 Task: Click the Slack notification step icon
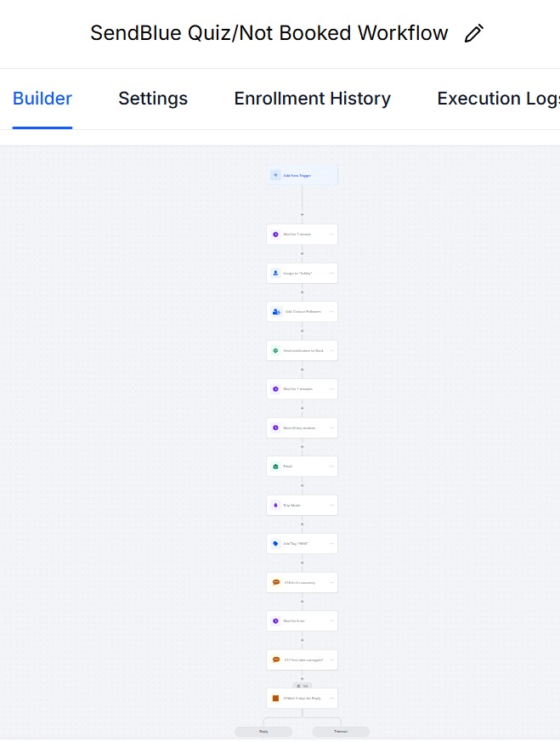pos(275,350)
